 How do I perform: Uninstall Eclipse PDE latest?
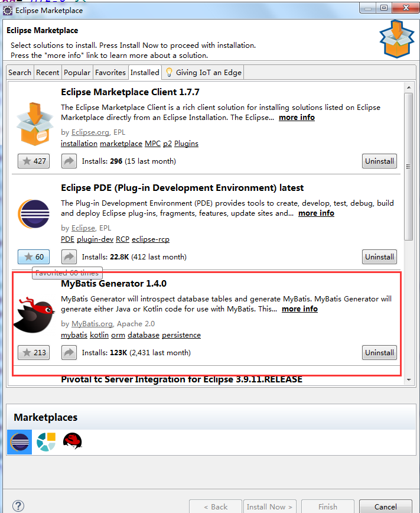coord(379,257)
